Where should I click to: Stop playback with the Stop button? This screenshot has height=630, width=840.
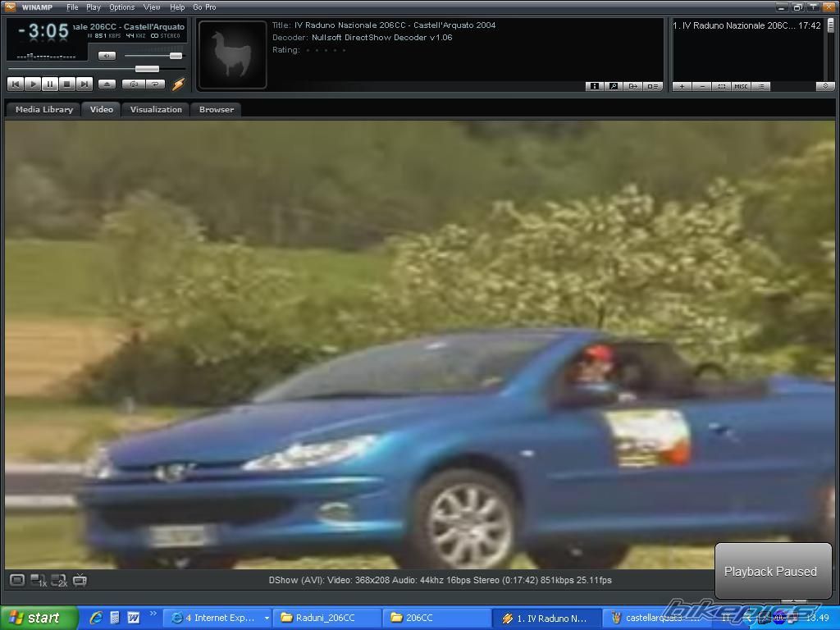67,84
